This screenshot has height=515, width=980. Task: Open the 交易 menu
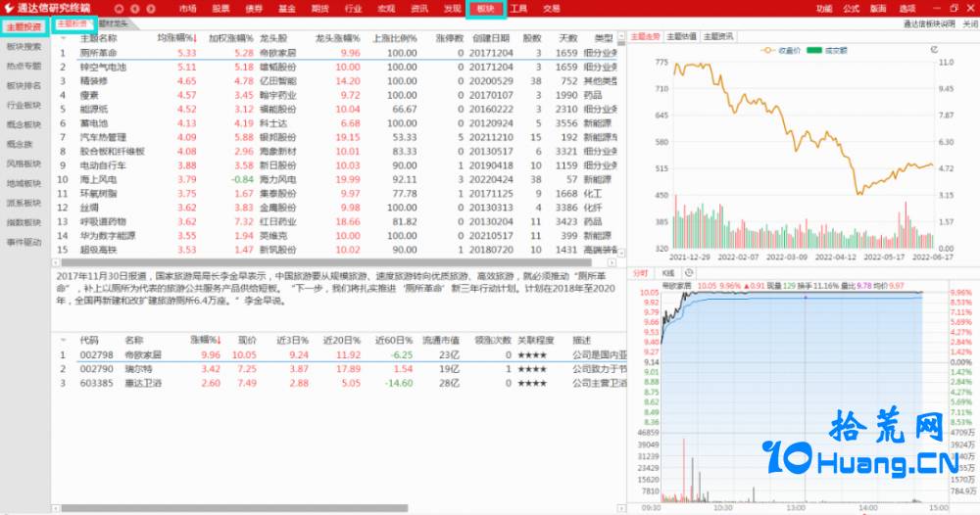pyautogui.click(x=551, y=9)
